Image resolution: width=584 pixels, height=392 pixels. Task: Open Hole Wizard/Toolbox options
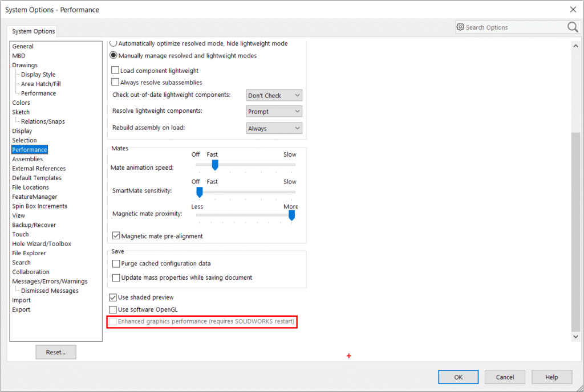coord(41,244)
